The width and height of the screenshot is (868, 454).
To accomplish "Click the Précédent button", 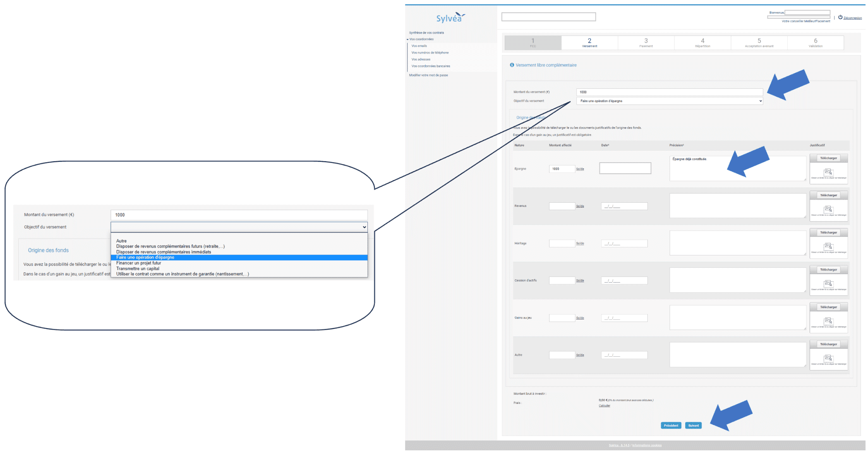I will (671, 425).
